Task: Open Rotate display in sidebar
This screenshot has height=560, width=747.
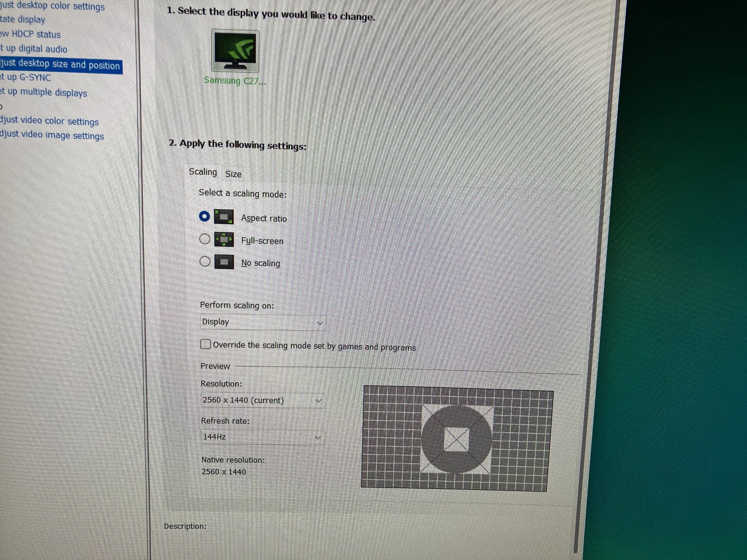Action: pyautogui.click(x=23, y=19)
